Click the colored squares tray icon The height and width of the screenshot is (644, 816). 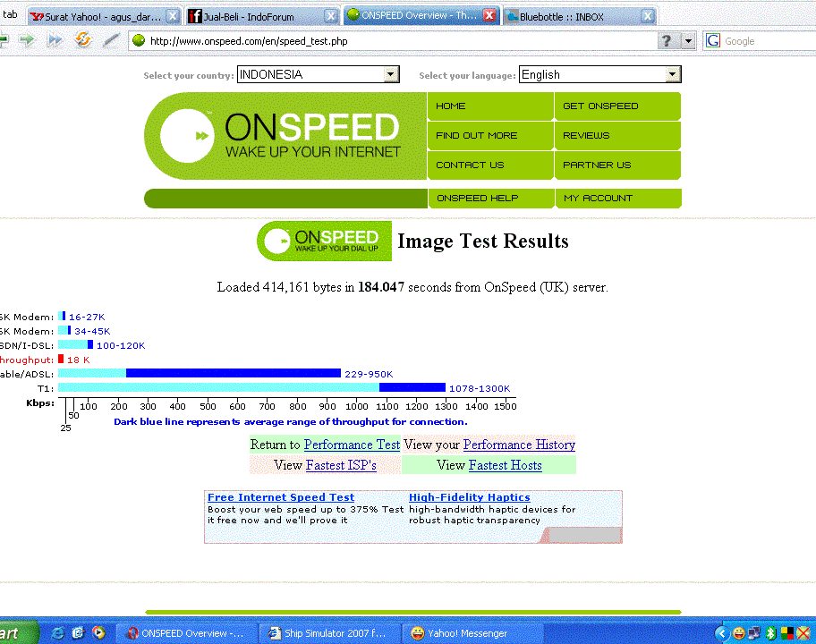pyautogui.click(x=787, y=633)
